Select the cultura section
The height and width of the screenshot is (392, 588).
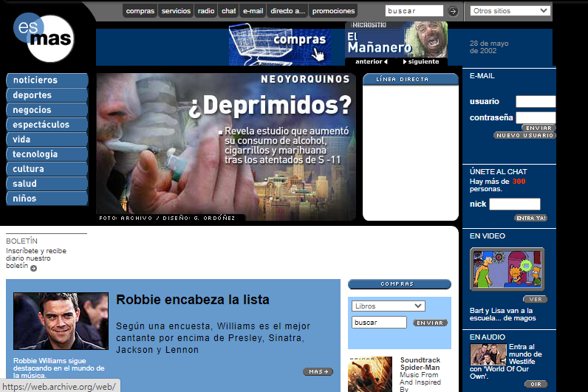pos(47,169)
